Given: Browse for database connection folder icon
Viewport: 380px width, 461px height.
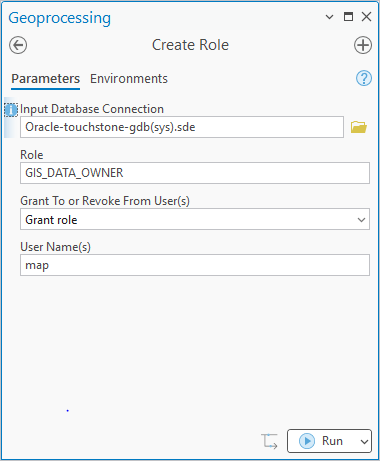Looking at the screenshot, I should coord(359,127).
